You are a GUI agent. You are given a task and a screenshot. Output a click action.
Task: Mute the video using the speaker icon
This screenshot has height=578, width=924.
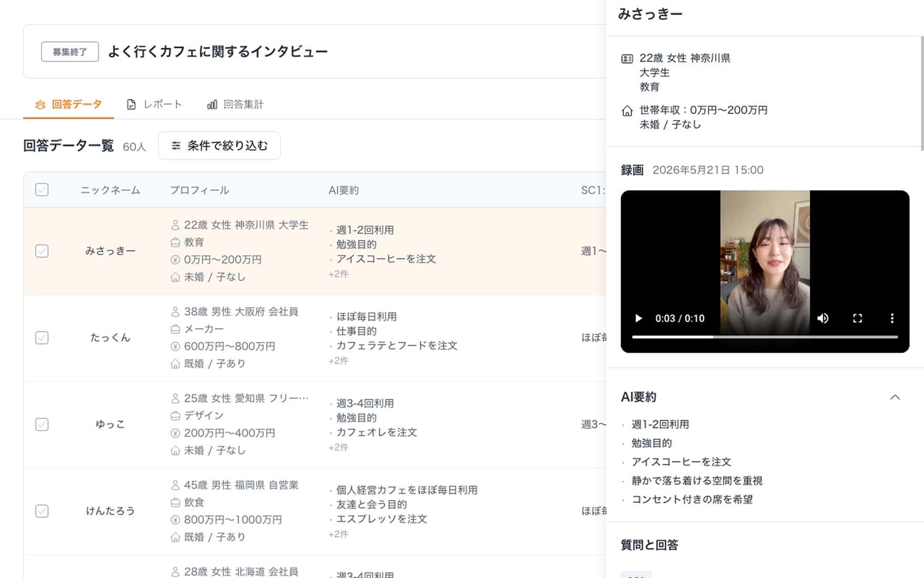pyautogui.click(x=823, y=319)
